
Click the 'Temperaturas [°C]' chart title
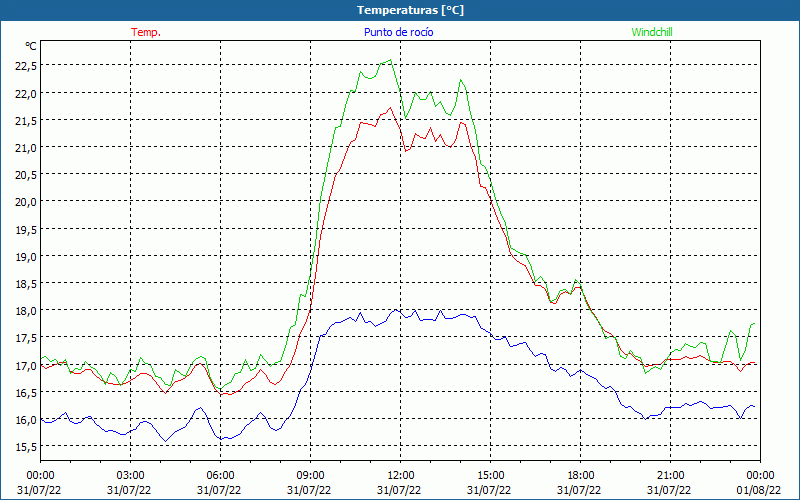410,10
